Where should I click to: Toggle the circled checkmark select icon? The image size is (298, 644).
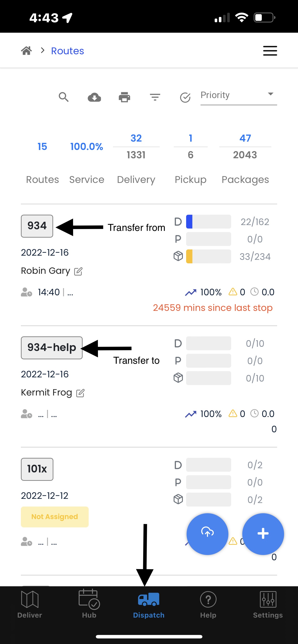tap(185, 98)
